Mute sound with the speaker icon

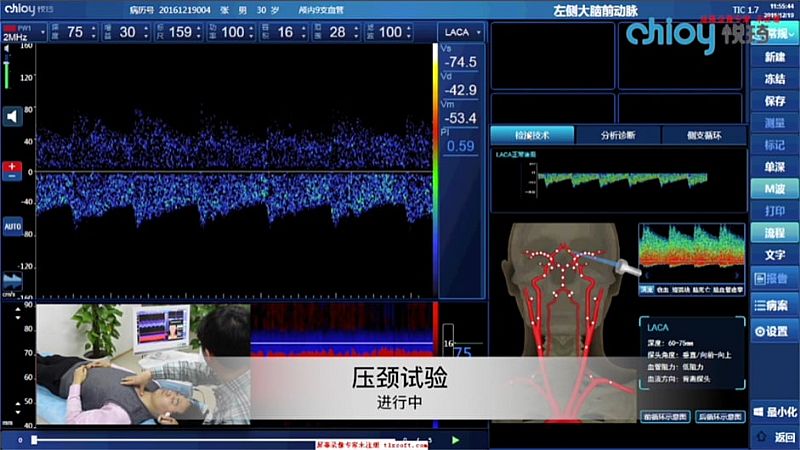(x=14, y=118)
